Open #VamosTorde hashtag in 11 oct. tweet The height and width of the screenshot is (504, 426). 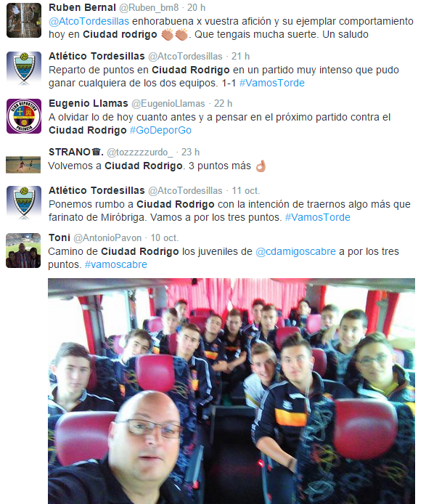click(x=317, y=217)
